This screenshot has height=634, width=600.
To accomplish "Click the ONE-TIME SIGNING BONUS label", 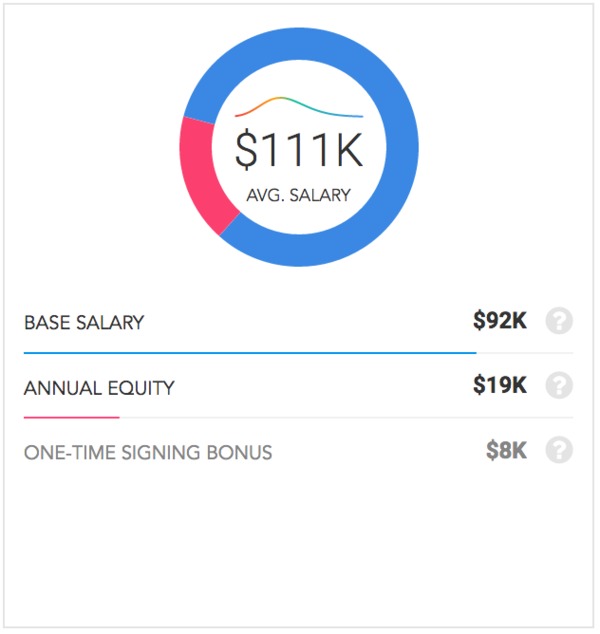I will 149,454.
